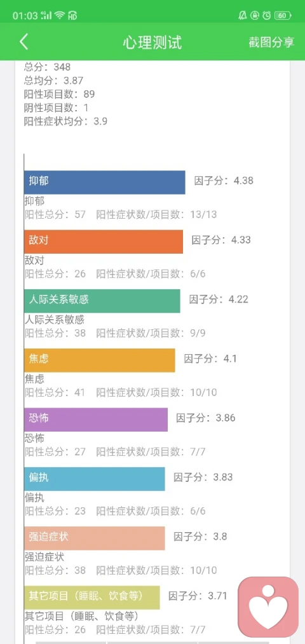
Task: Select the green 人际关系敏感 bar
Action: (102, 301)
